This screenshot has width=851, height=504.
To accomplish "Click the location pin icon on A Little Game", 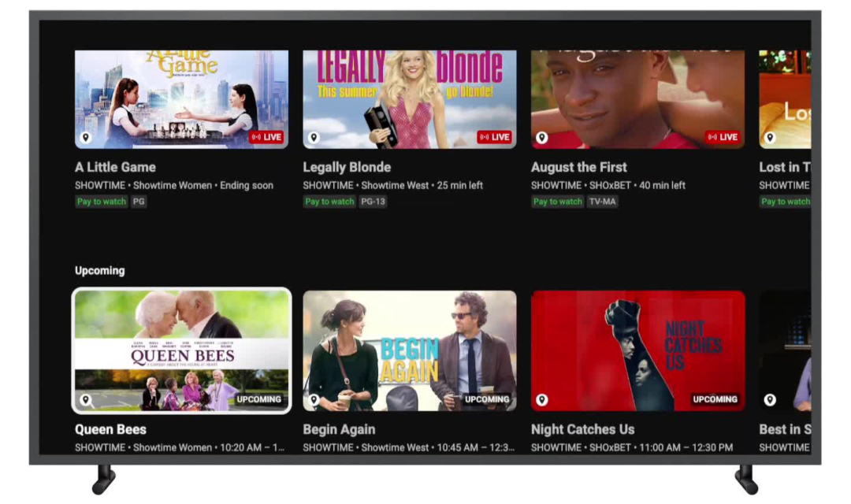I will coord(84,136).
